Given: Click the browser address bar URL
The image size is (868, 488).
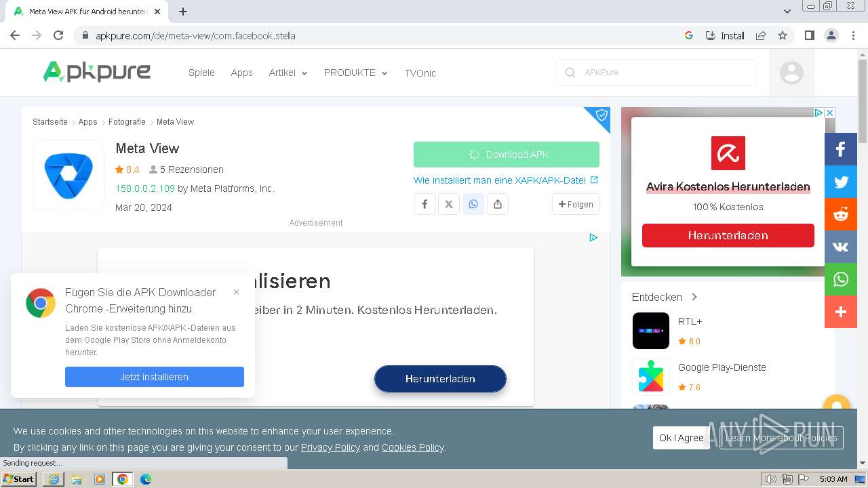Looking at the screenshot, I should click(x=195, y=36).
